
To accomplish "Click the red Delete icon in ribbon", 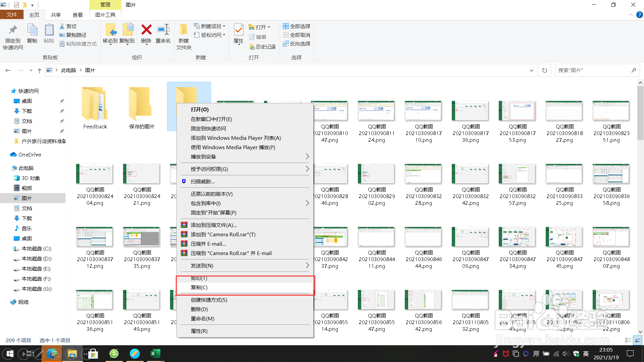I will [x=146, y=30].
